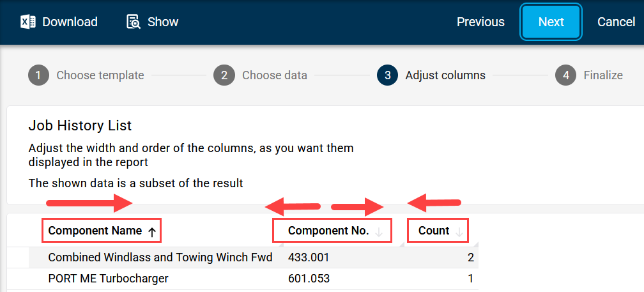Go to Next wizard step
Screen dimensions: 644x292
point(551,22)
